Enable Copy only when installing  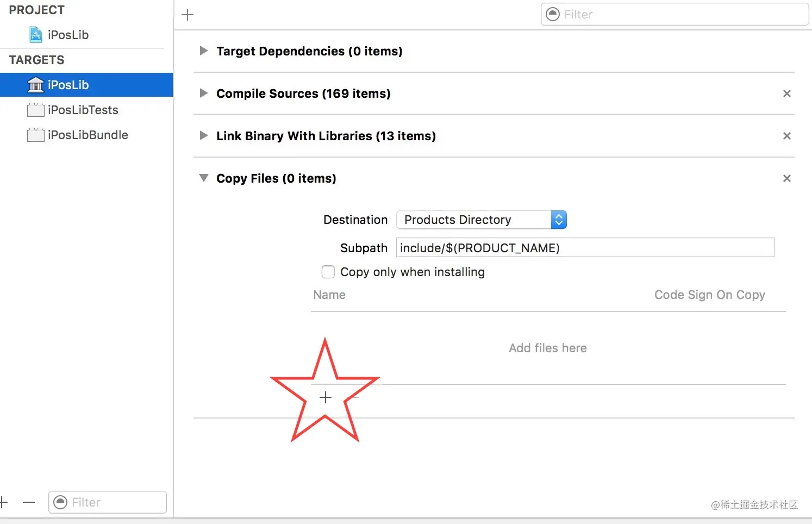[x=328, y=271]
